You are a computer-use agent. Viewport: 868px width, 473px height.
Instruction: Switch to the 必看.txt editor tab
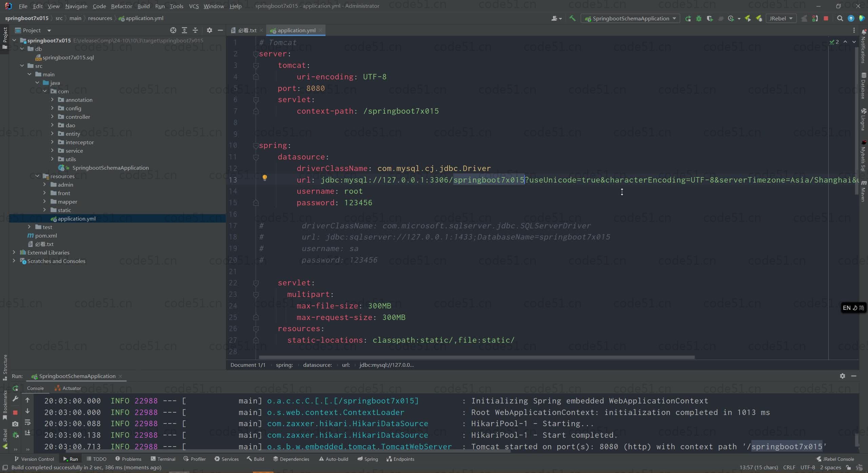coord(247,30)
